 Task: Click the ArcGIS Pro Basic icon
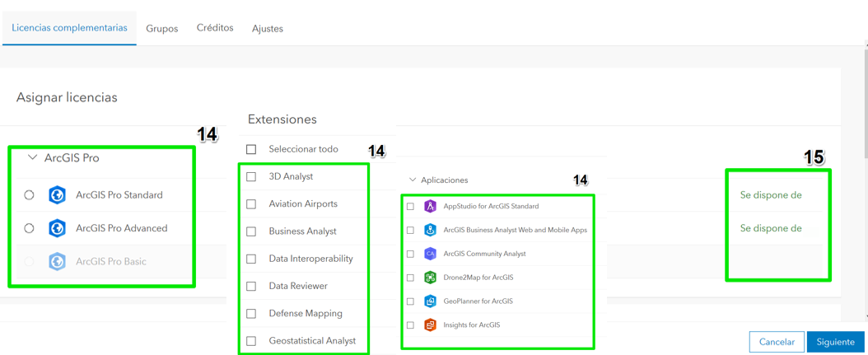[57, 261]
